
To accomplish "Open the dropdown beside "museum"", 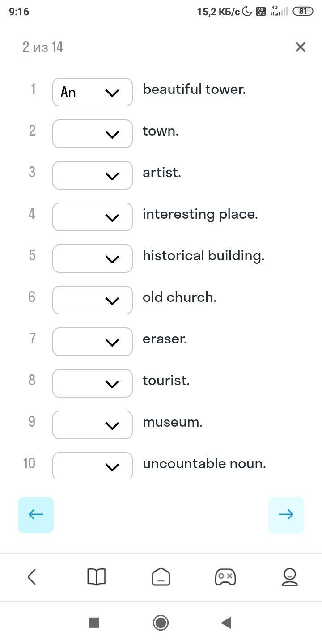I will [x=93, y=425].
